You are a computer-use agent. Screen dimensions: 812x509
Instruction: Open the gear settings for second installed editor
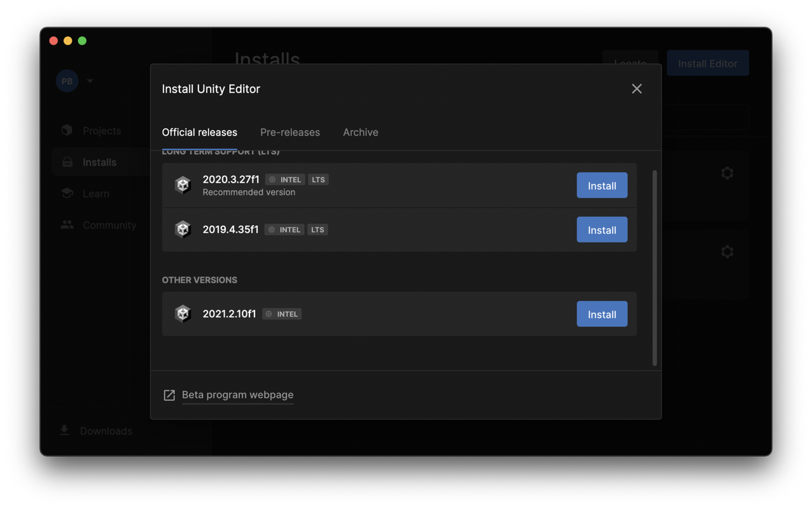(x=727, y=252)
